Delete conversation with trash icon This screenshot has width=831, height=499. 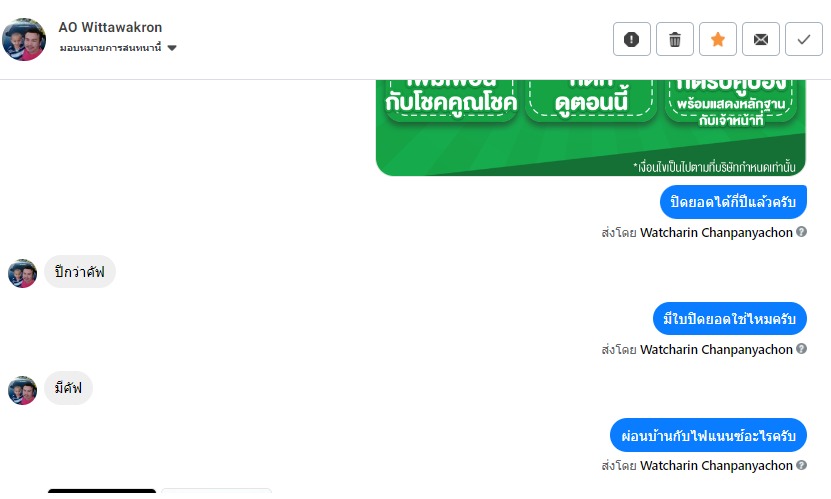point(675,39)
